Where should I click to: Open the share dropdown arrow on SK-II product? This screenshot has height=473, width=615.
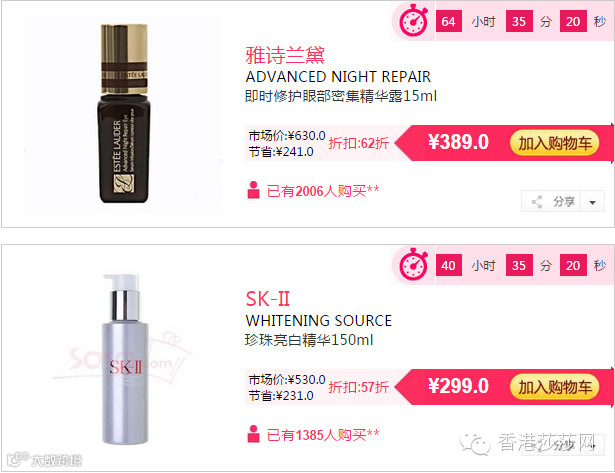tap(593, 446)
